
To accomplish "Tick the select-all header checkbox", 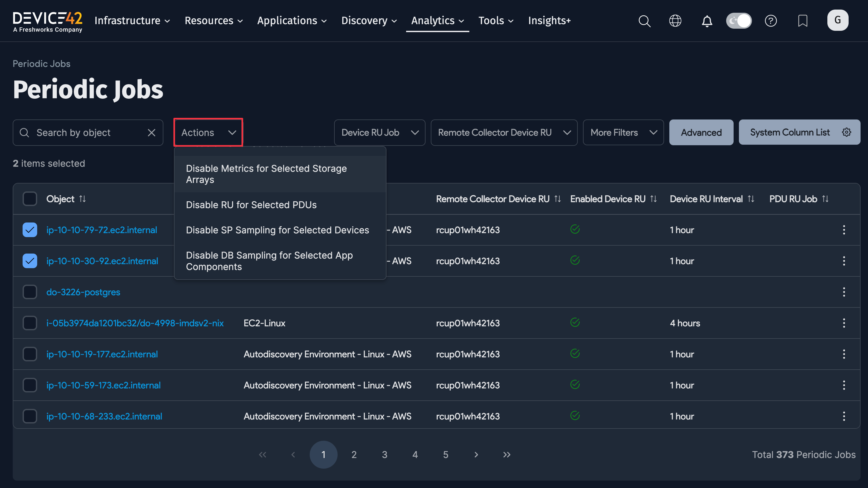I will (30, 199).
